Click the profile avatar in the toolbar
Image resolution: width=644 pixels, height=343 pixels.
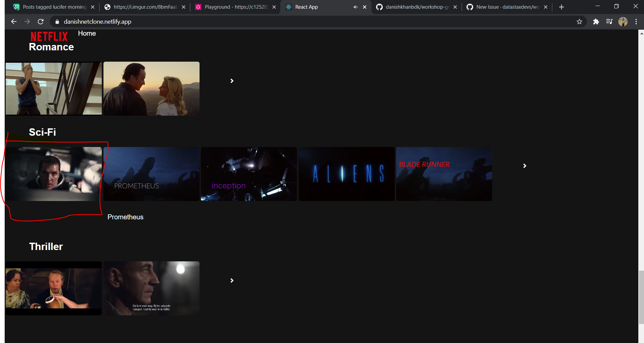pyautogui.click(x=623, y=21)
